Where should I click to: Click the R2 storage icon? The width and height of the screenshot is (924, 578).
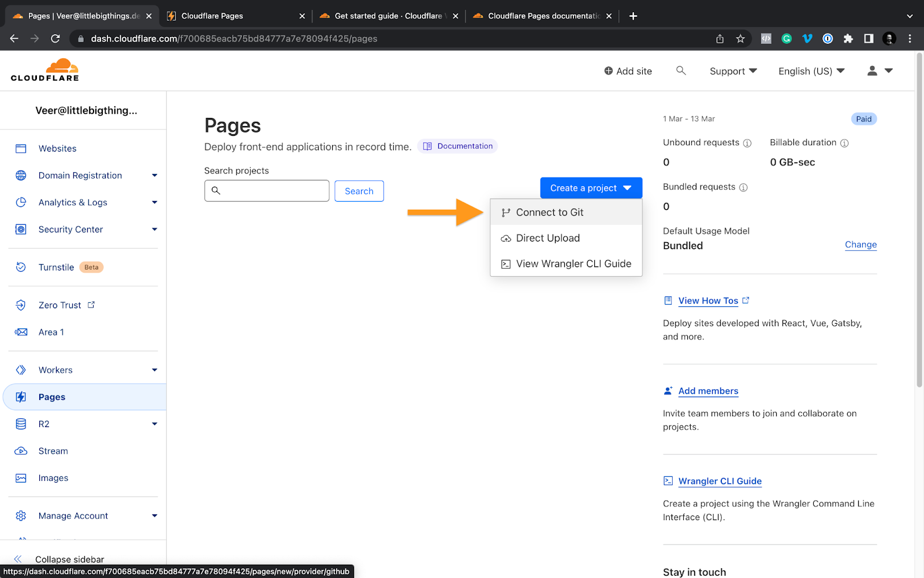[x=21, y=424]
